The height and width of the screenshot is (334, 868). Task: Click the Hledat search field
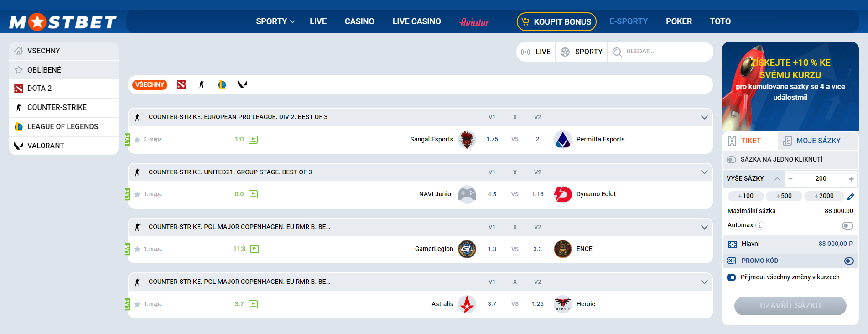[661, 52]
